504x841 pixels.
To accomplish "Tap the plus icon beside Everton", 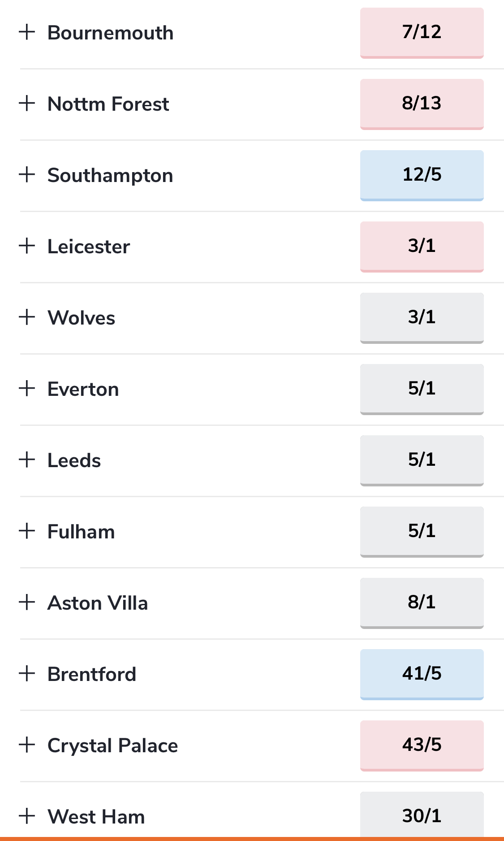I will 27,388.
